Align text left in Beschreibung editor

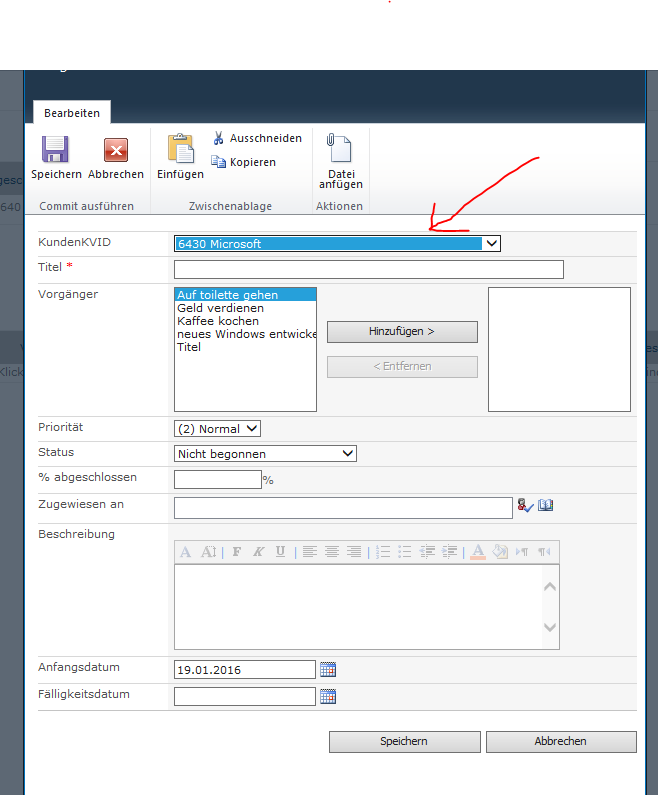pyautogui.click(x=309, y=552)
